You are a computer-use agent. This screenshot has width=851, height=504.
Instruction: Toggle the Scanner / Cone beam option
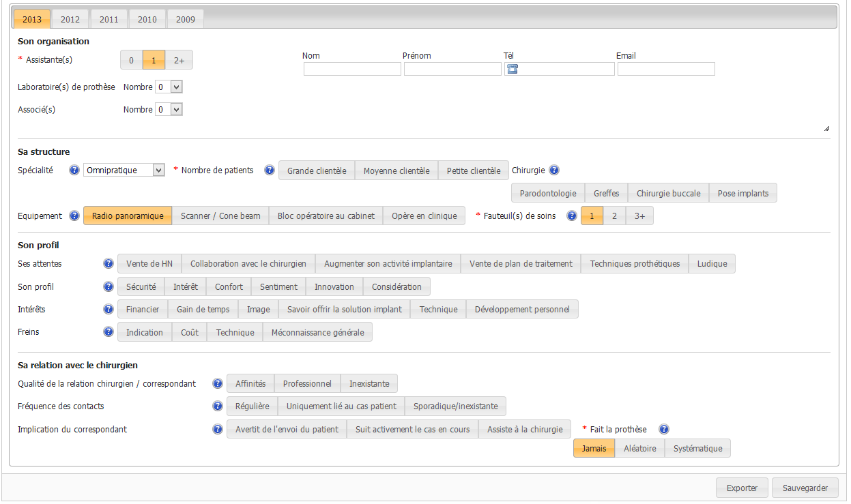pyautogui.click(x=220, y=216)
